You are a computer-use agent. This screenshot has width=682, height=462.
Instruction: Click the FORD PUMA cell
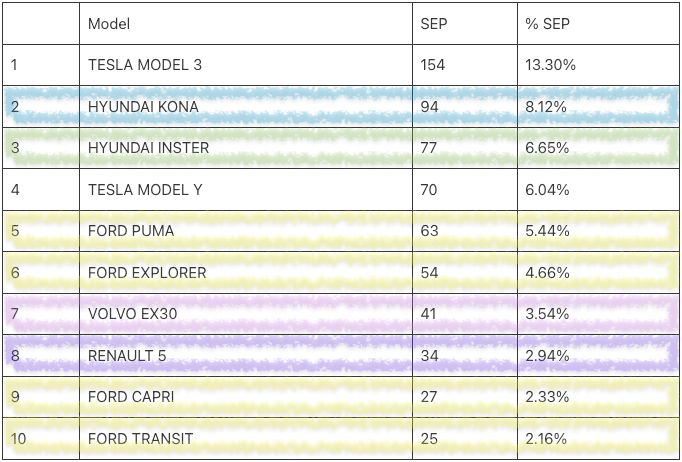tap(131, 231)
